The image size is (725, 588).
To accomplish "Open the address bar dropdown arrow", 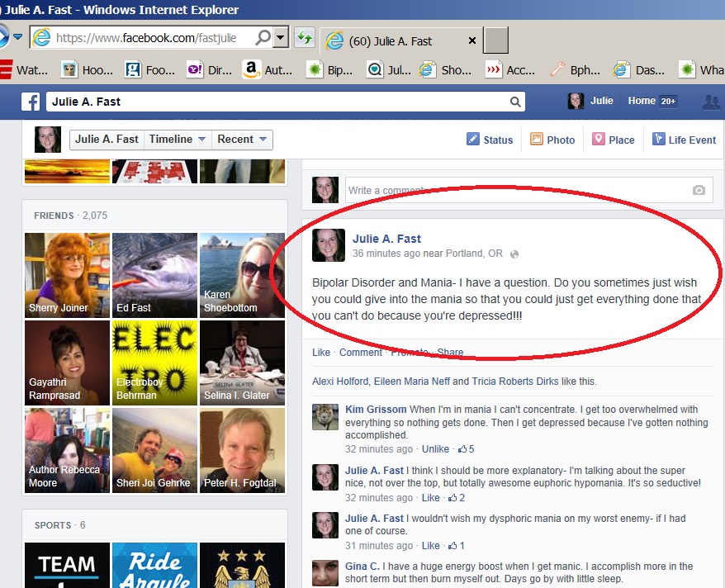I will 281,38.
